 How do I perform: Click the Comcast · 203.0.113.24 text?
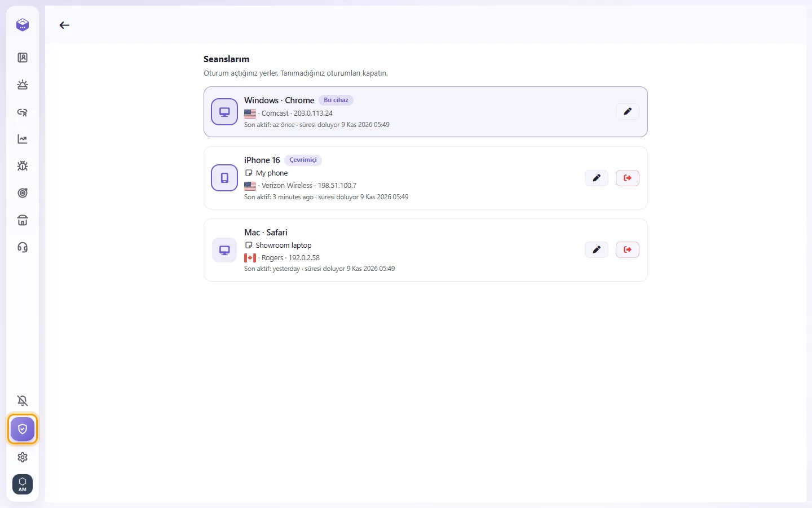(297, 113)
